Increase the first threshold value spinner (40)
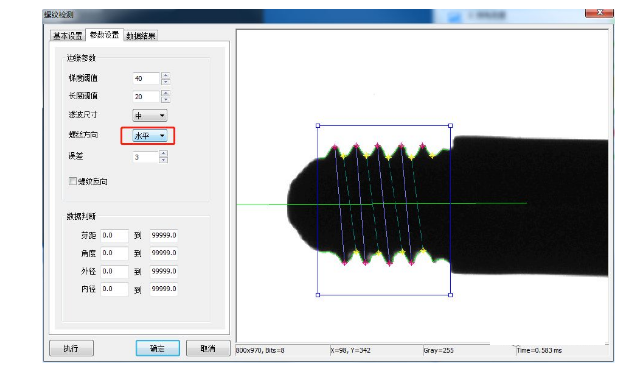Viewport: 631px width, 376px height. coord(165,75)
